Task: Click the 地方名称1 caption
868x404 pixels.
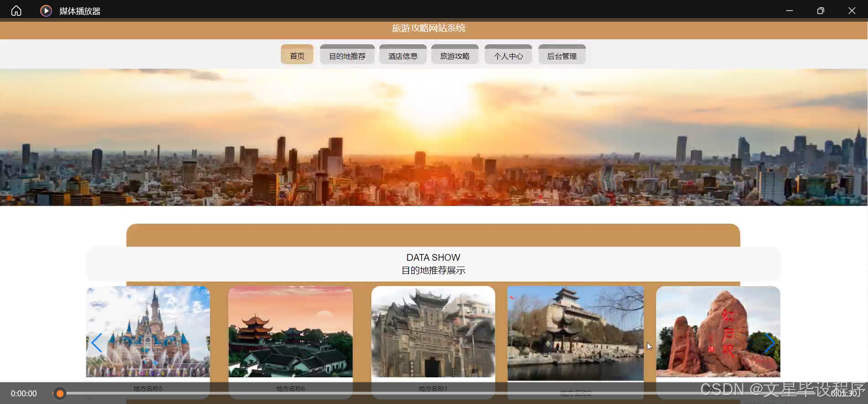Action: pos(433,389)
